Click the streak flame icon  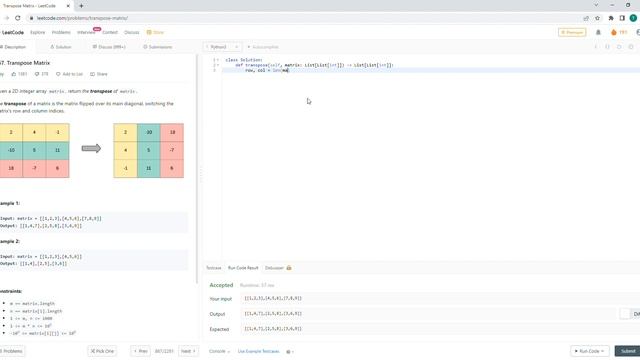pyautogui.click(x=613, y=32)
